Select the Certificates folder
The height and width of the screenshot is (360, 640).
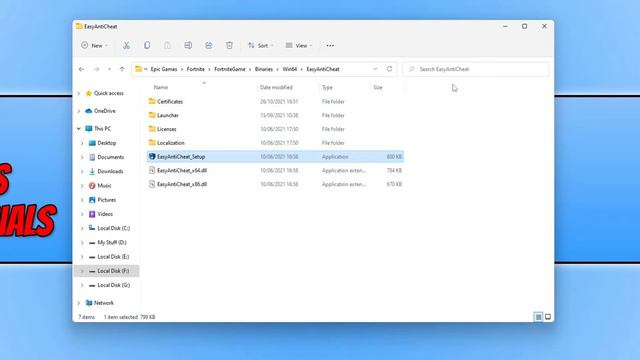[275, 101]
